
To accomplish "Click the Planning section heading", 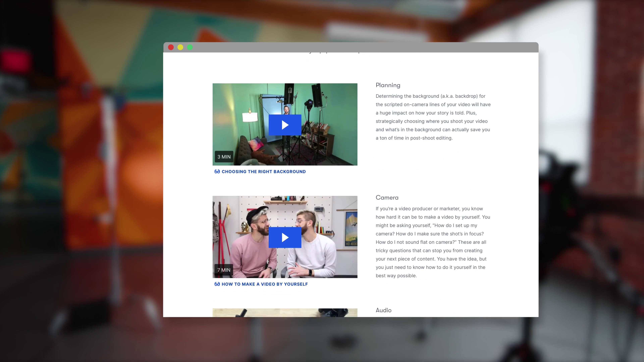I will (388, 85).
